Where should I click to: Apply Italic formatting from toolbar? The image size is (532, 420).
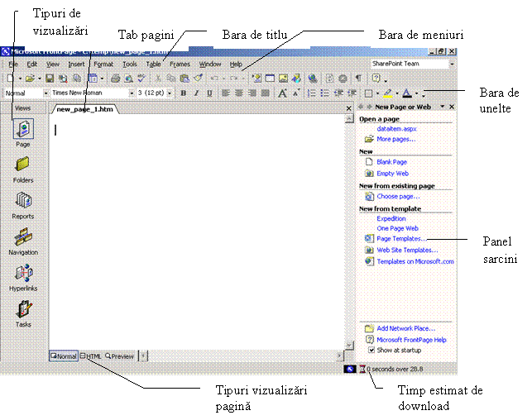tap(194, 93)
